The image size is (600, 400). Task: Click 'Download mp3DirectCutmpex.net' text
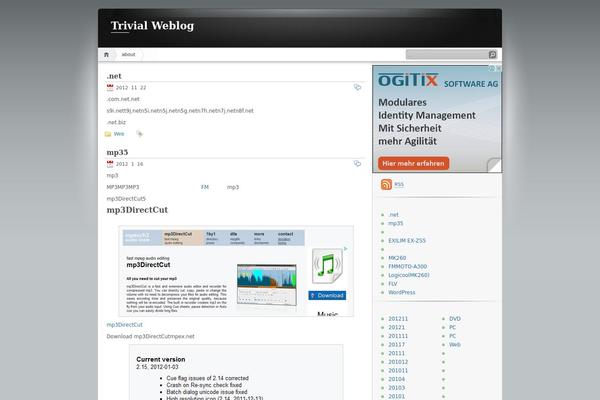coord(150,336)
